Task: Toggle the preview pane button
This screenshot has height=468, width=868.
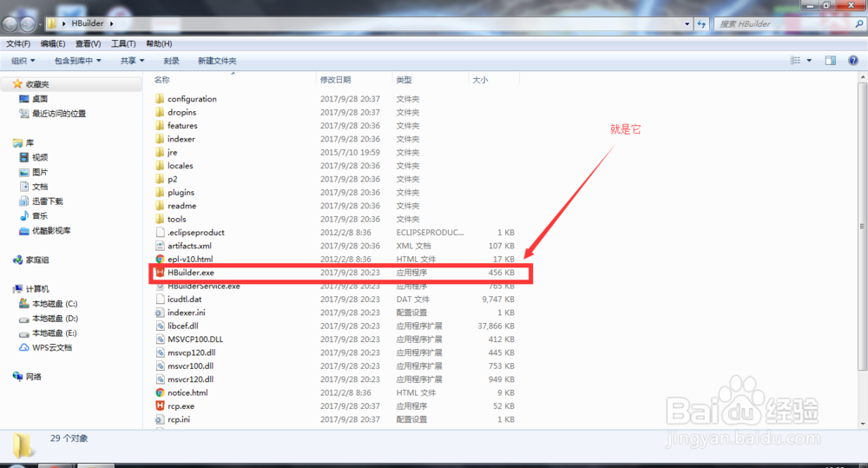Action: [831, 61]
